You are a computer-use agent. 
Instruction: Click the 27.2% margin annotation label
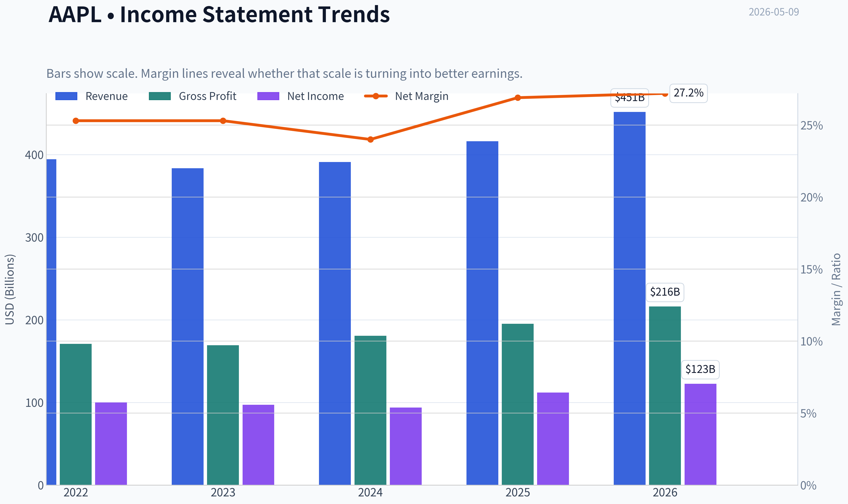click(x=688, y=93)
